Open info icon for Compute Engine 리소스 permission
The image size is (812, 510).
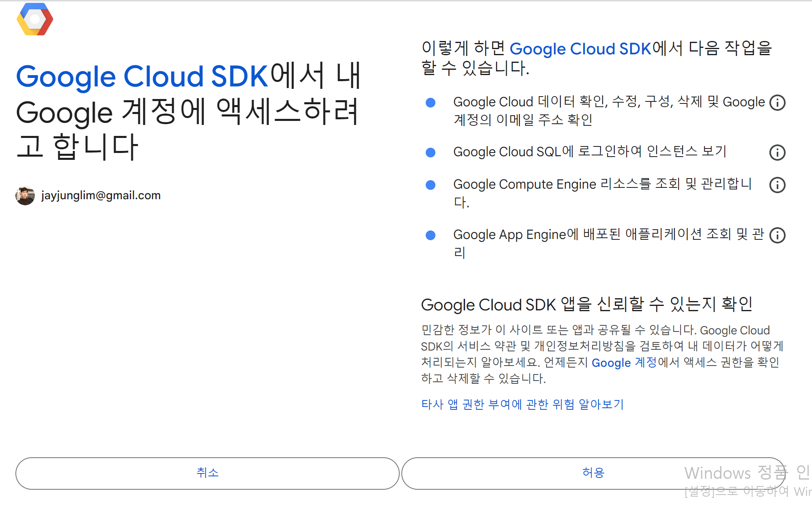click(x=777, y=185)
